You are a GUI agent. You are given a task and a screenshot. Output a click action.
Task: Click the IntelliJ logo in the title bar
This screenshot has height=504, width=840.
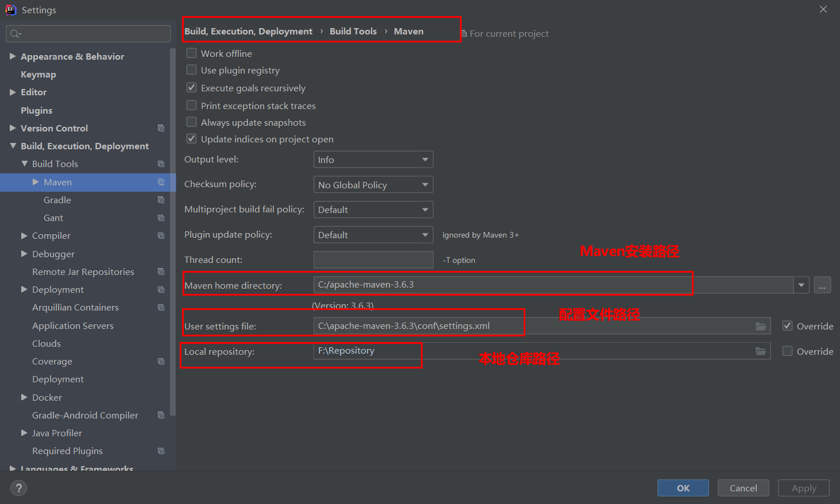pos(11,10)
